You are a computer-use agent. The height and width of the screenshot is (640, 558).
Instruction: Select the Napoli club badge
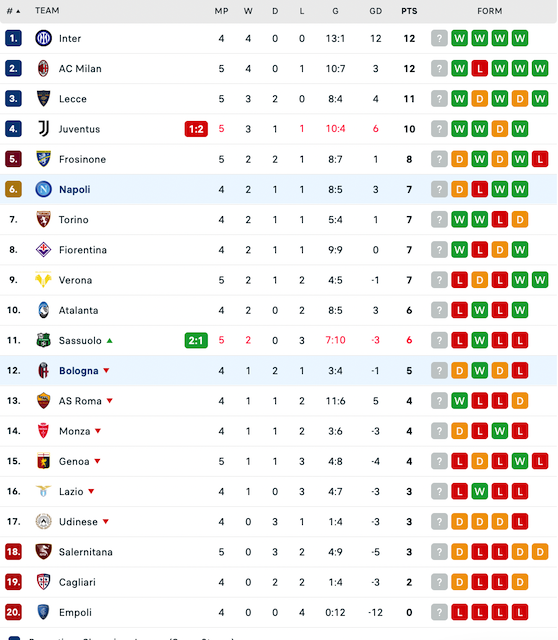(43, 189)
